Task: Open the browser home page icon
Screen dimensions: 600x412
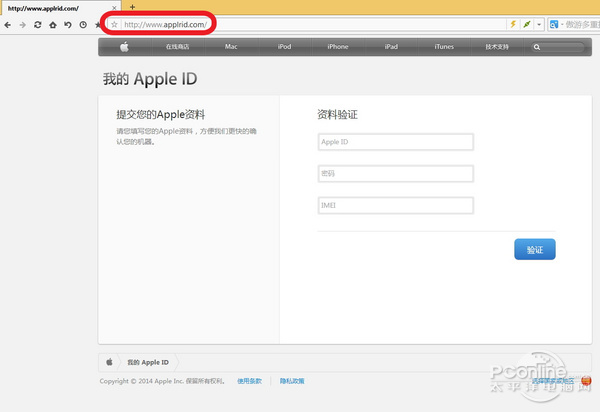Action: coord(53,25)
